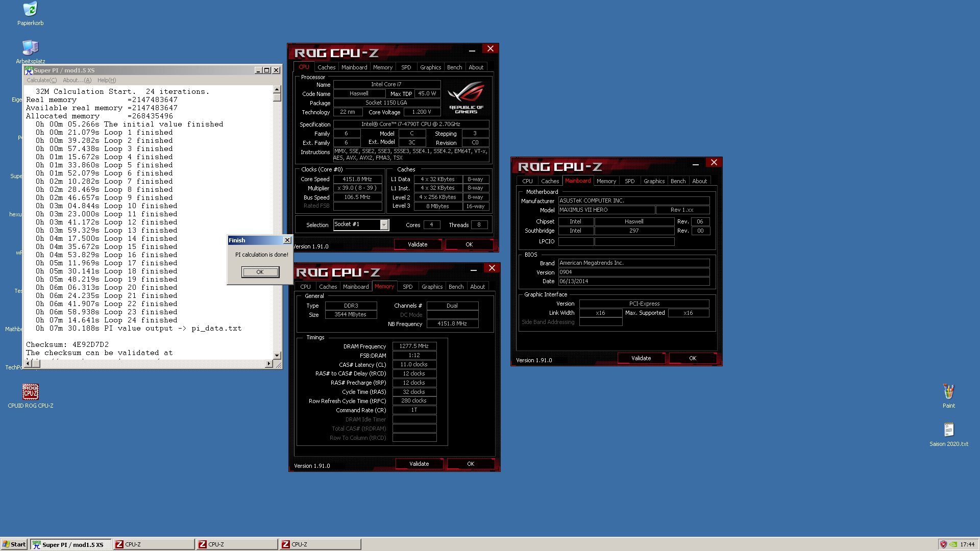The height and width of the screenshot is (551, 980).
Task: Click OK in the Memory tab window
Action: click(x=471, y=464)
